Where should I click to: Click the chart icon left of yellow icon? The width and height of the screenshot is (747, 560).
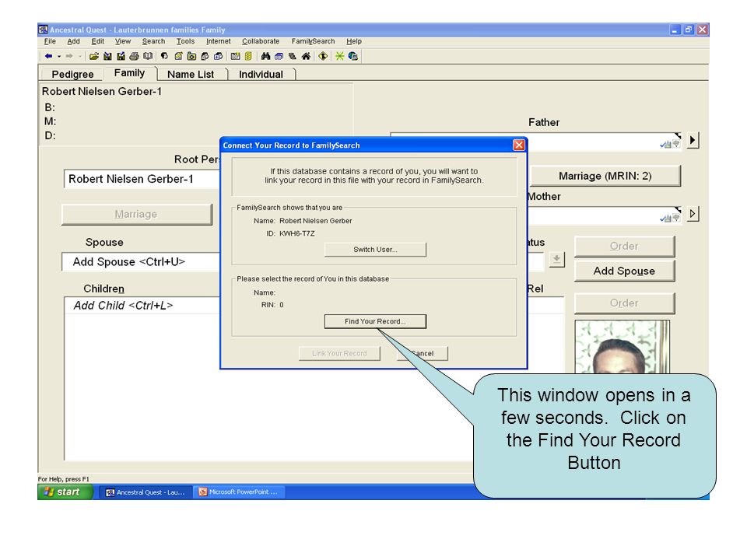point(235,56)
